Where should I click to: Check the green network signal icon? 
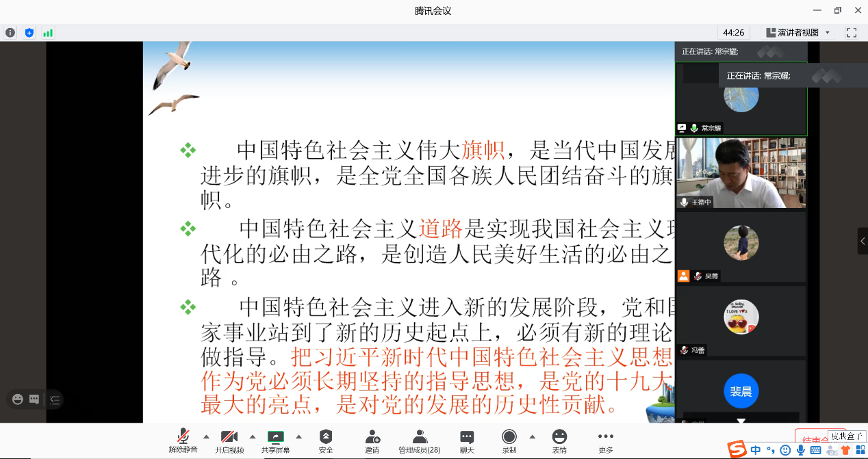click(x=48, y=33)
